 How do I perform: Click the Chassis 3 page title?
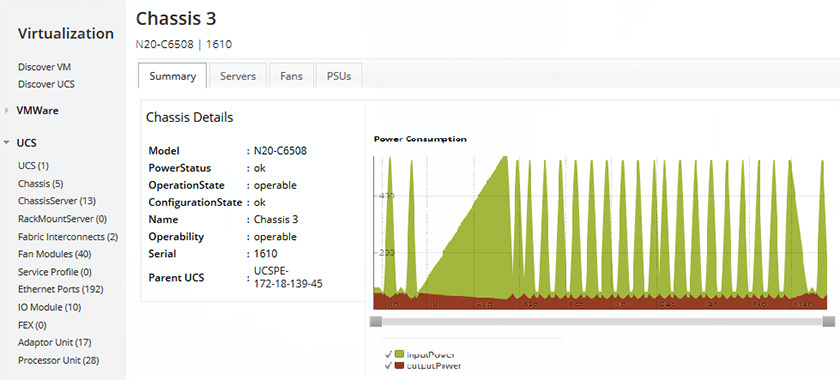tap(176, 18)
